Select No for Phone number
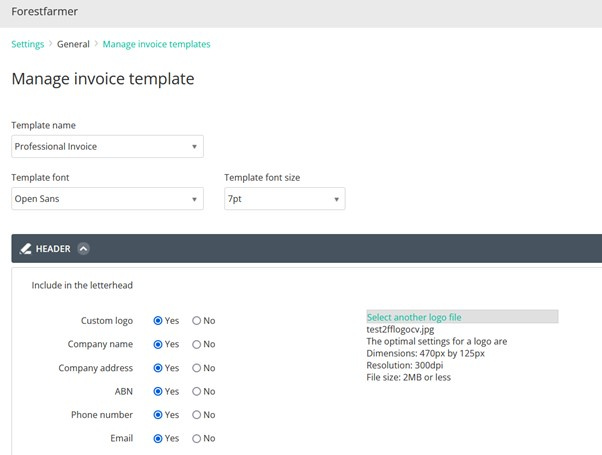 [x=197, y=415]
